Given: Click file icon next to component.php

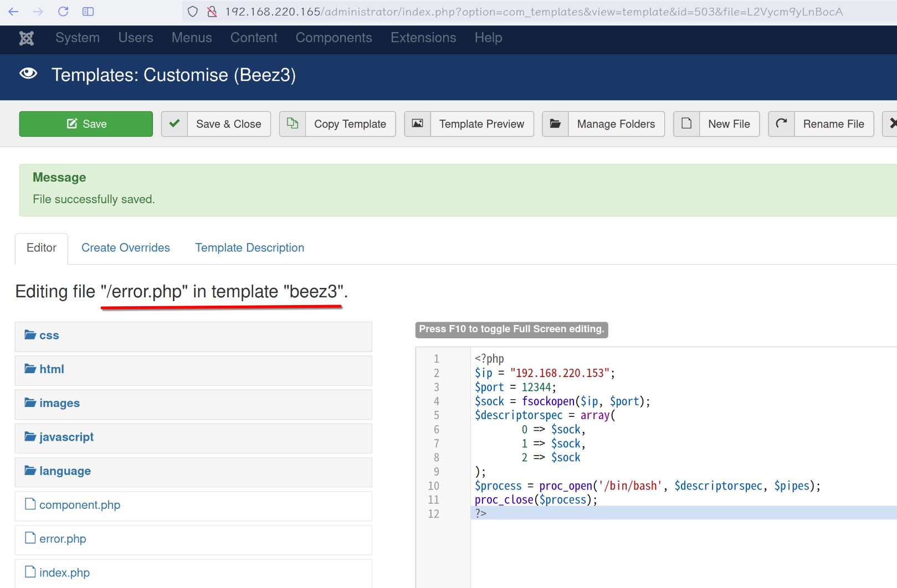Looking at the screenshot, I should tap(30, 504).
